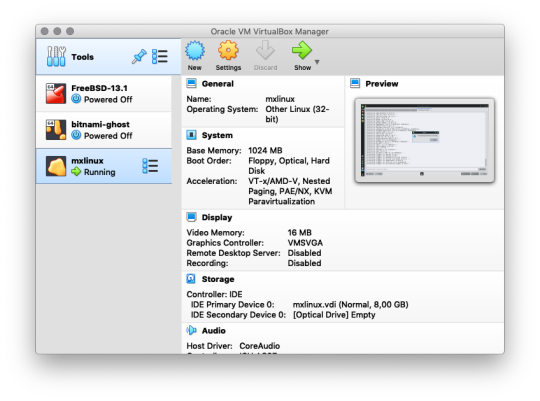Open the Audio section heading
The image size is (540, 401).
click(x=214, y=331)
